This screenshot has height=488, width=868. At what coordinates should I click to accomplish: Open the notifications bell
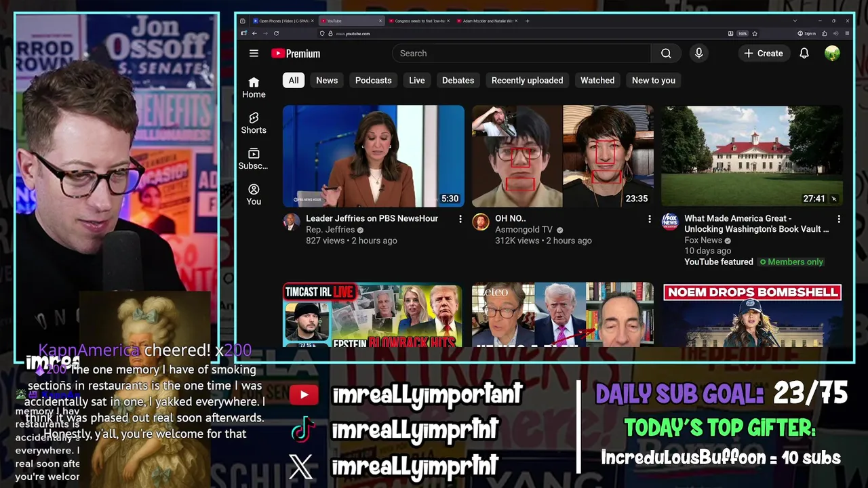click(804, 54)
